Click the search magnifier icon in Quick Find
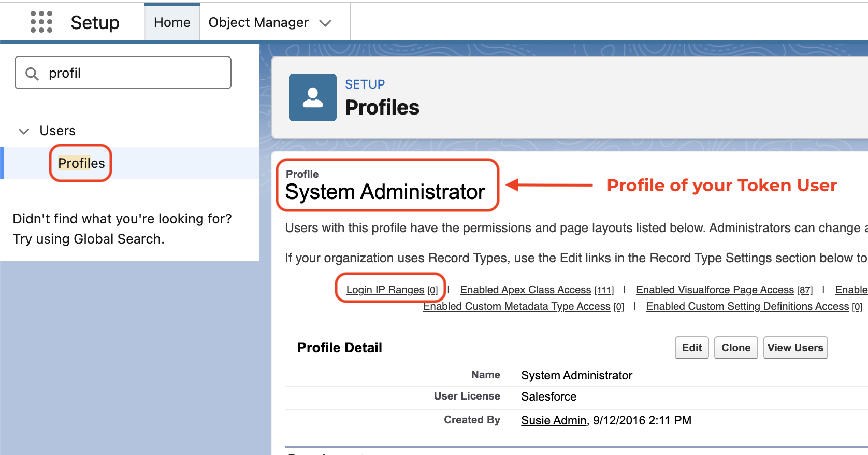The height and width of the screenshot is (455, 868). tap(32, 74)
